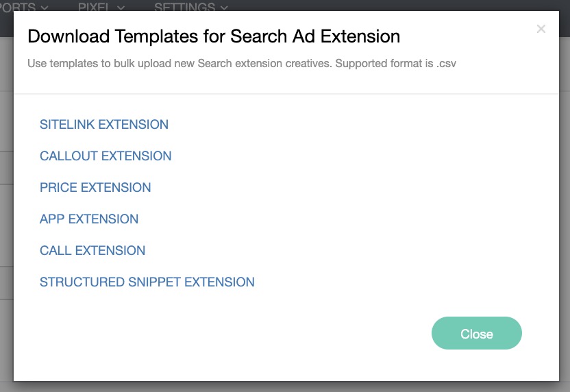Image resolution: width=570 pixels, height=392 pixels.
Task: Expand the chevron beside REPORTS
Action: tap(45, 8)
